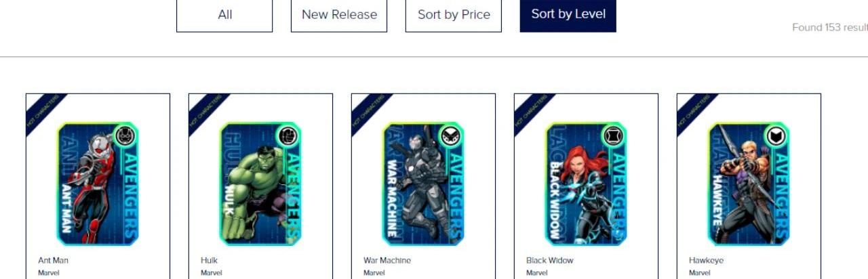Click the Ant Man title link

(x=53, y=260)
